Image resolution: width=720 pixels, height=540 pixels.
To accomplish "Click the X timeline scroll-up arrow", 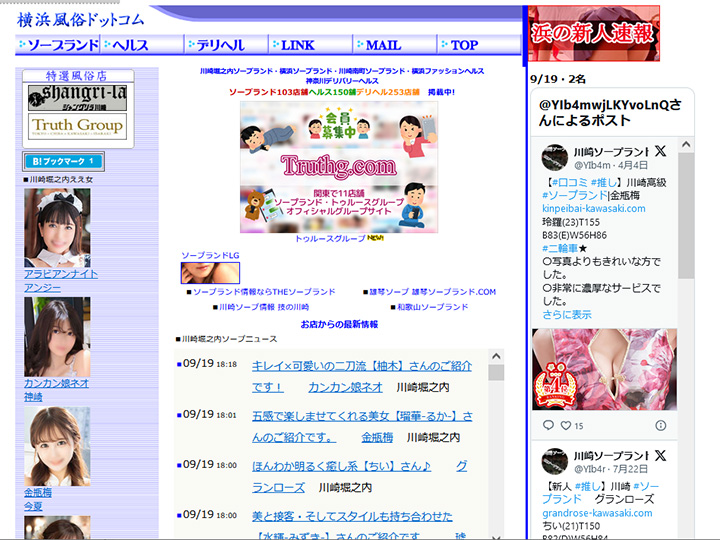I will [686, 145].
